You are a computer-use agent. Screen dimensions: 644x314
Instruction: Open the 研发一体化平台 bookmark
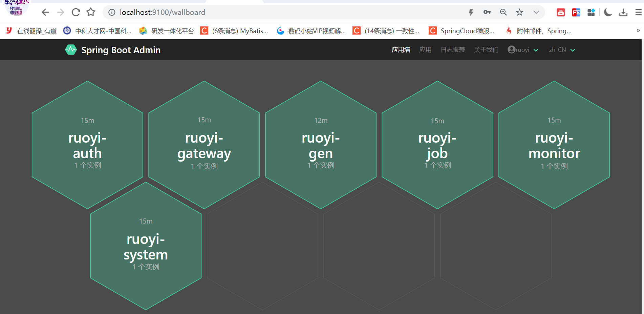[167, 31]
